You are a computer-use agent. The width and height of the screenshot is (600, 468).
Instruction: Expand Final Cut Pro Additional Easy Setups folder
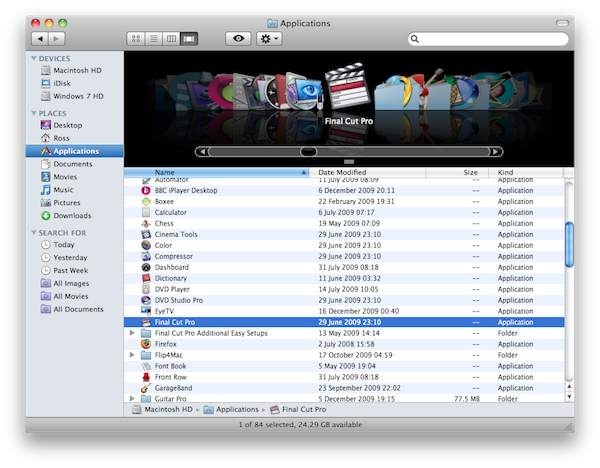(x=132, y=333)
